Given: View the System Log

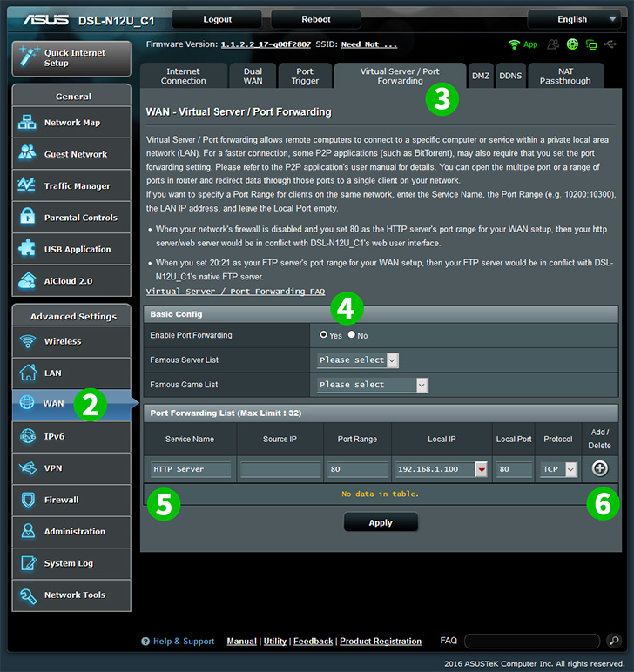Looking at the screenshot, I should (x=71, y=563).
